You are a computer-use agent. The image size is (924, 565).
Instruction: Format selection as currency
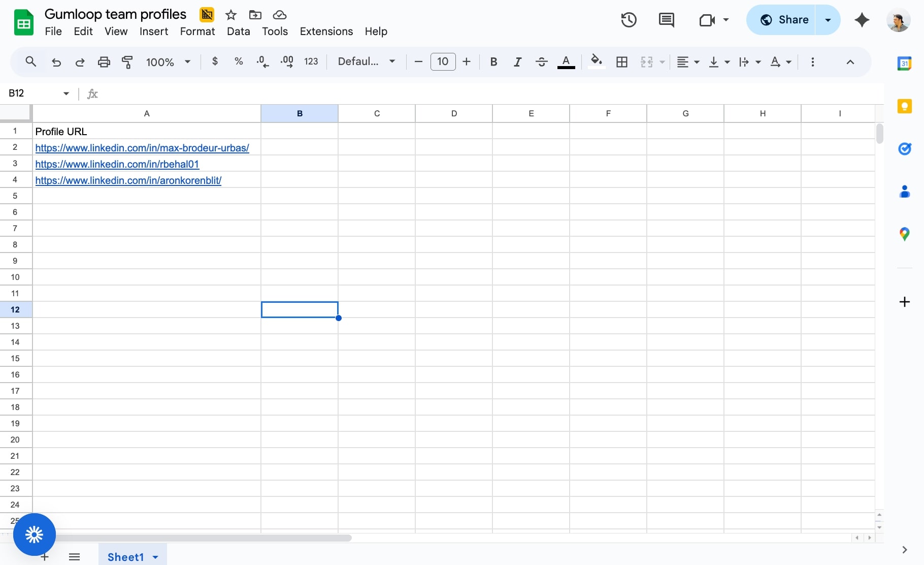(215, 61)
